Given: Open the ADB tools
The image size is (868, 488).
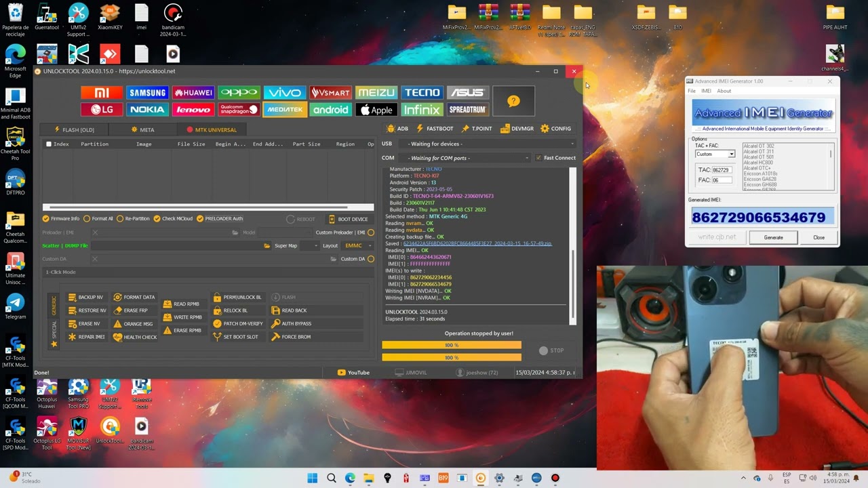Looking at the screenshot, I should coord(397,129).
